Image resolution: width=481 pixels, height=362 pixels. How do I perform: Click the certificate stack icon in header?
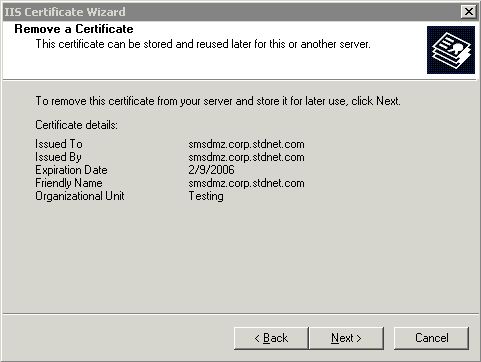point(451,50)
